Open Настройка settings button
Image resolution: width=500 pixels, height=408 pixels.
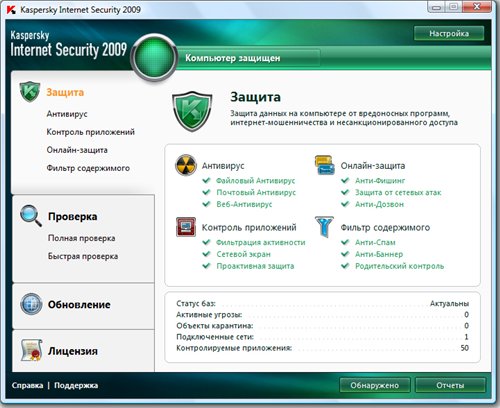[x=449, y=33]
